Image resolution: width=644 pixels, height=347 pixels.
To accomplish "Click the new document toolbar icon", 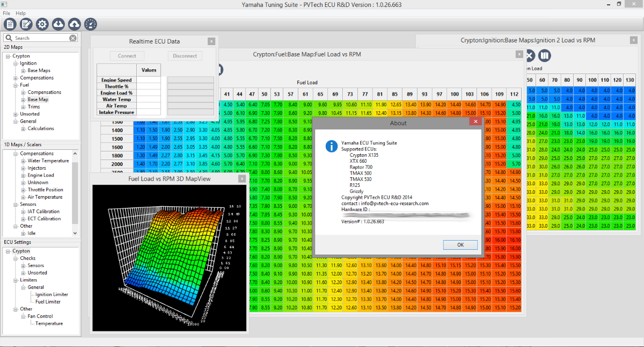I will pos(10,24).
